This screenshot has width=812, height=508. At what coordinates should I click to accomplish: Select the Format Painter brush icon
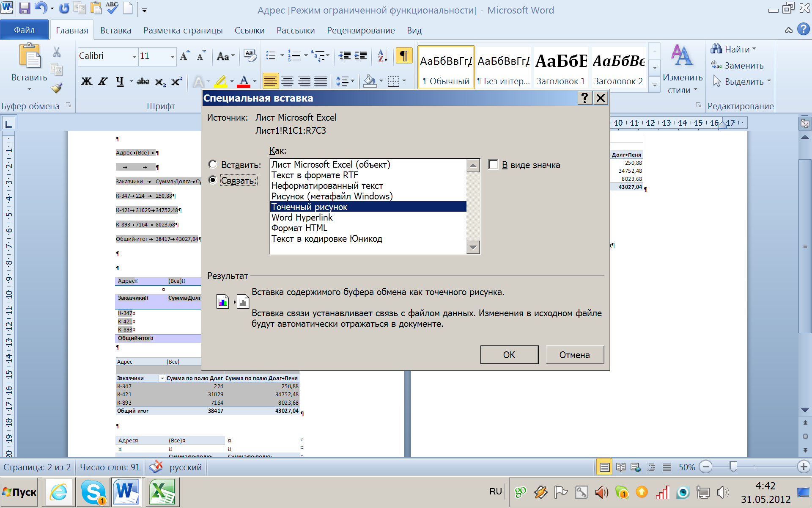tap(57, 88)
